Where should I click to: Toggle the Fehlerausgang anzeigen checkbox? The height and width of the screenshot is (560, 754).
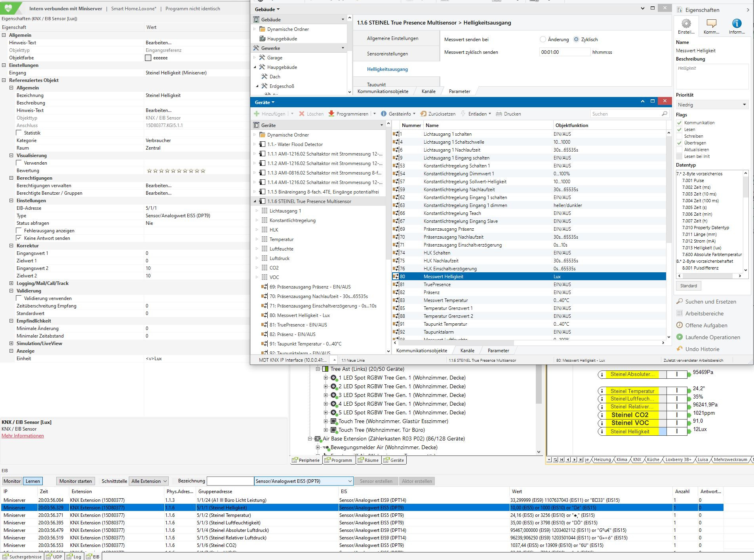(x=19, y=231)
